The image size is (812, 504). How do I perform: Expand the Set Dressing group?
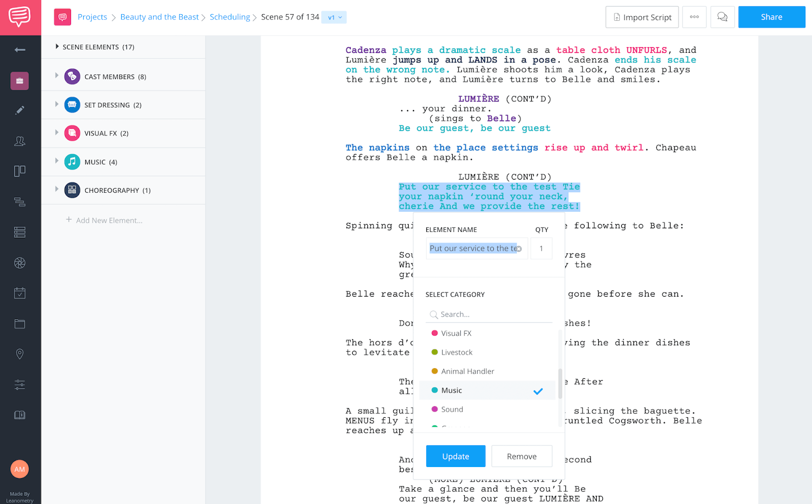[57, 104]
